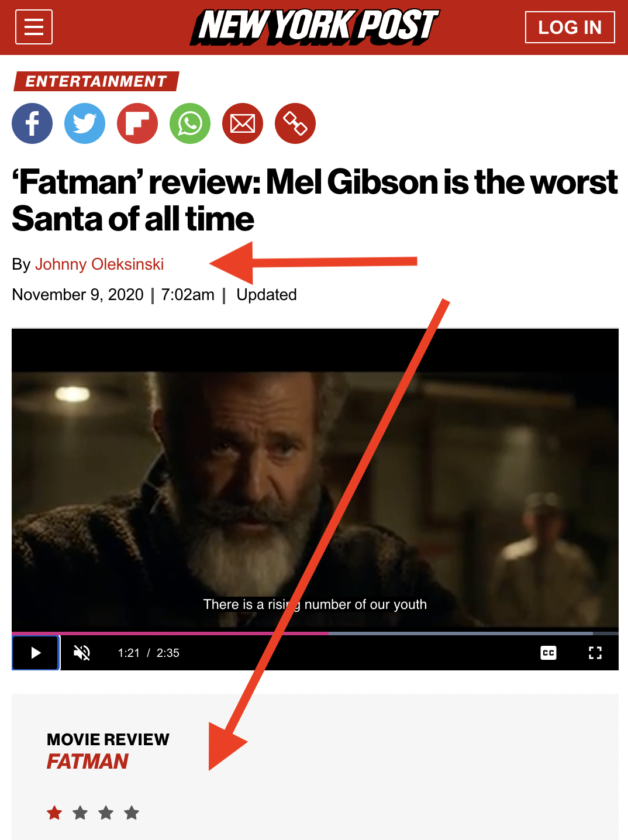Share article on WhatsApp
Image resolution: width=628 pixels, height=840 pixels.
tap(190, 123)
